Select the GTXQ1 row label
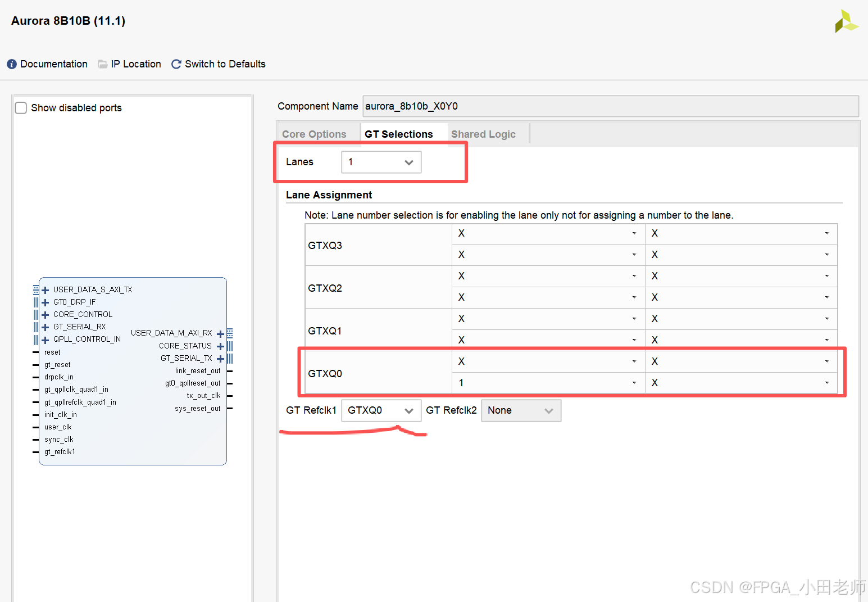868x602 pixels. [325, 331]
